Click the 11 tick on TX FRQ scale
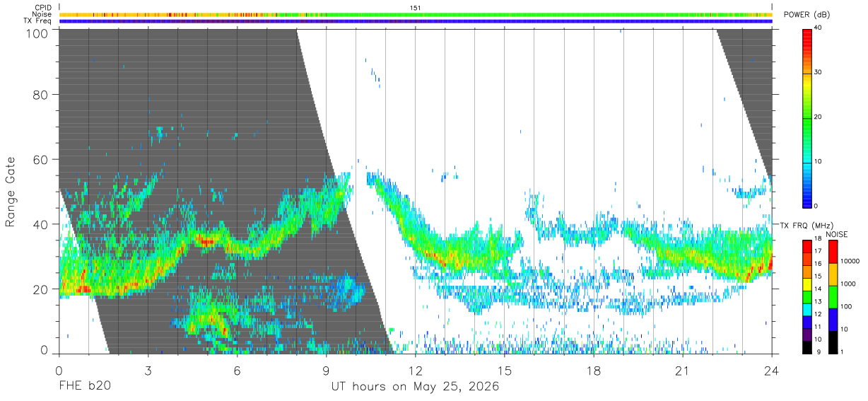Viewport: 868px width, 401px height. pos(819,327)
